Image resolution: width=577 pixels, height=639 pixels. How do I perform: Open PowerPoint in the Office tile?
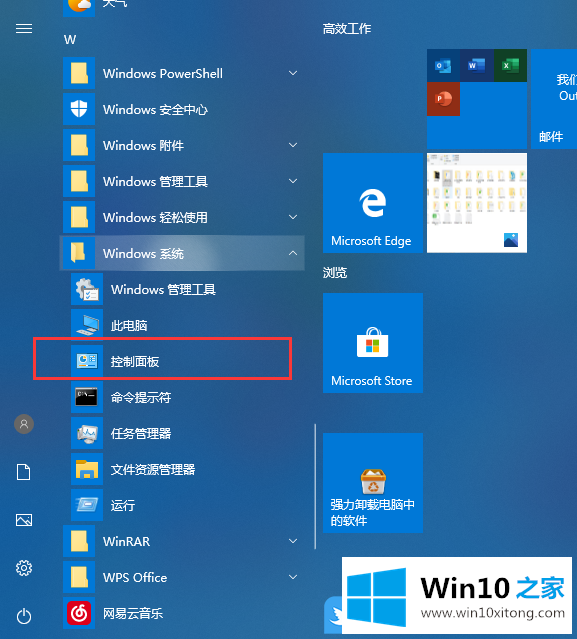coord(443,99)
